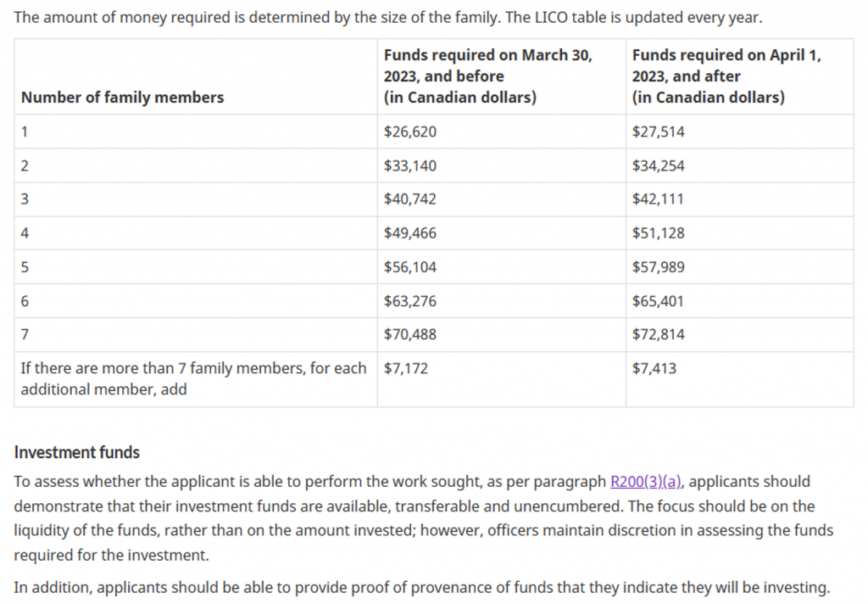Click the $40,742 amount for three members
The width and height of the screenshot is (868, 604).
point(410,199)
